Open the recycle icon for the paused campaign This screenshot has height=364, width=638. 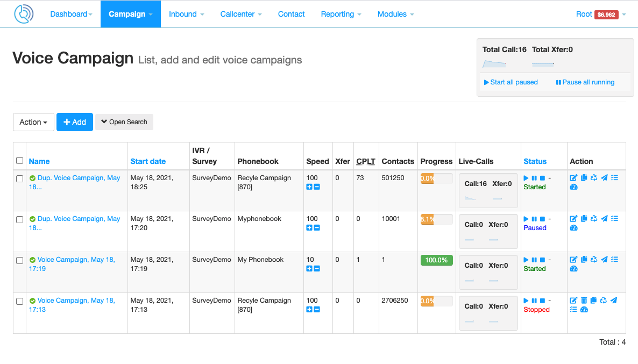pyautogui.click(x=594, y=218)
